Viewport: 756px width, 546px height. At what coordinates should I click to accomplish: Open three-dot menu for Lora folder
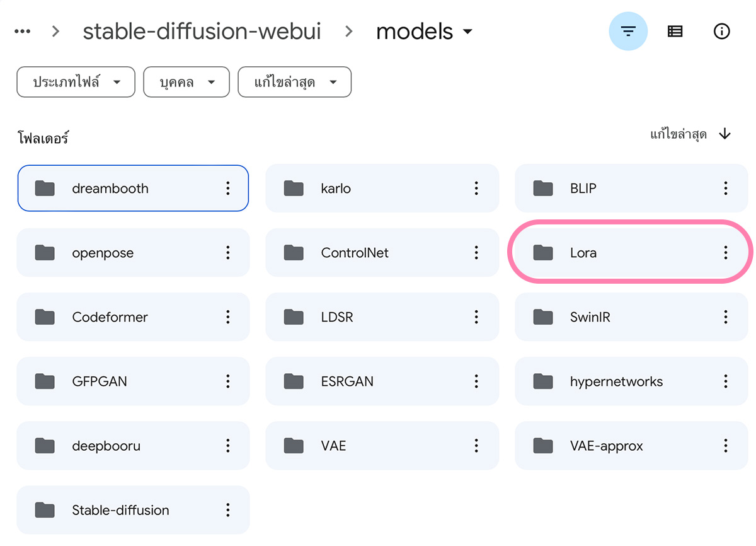[726, 252]
